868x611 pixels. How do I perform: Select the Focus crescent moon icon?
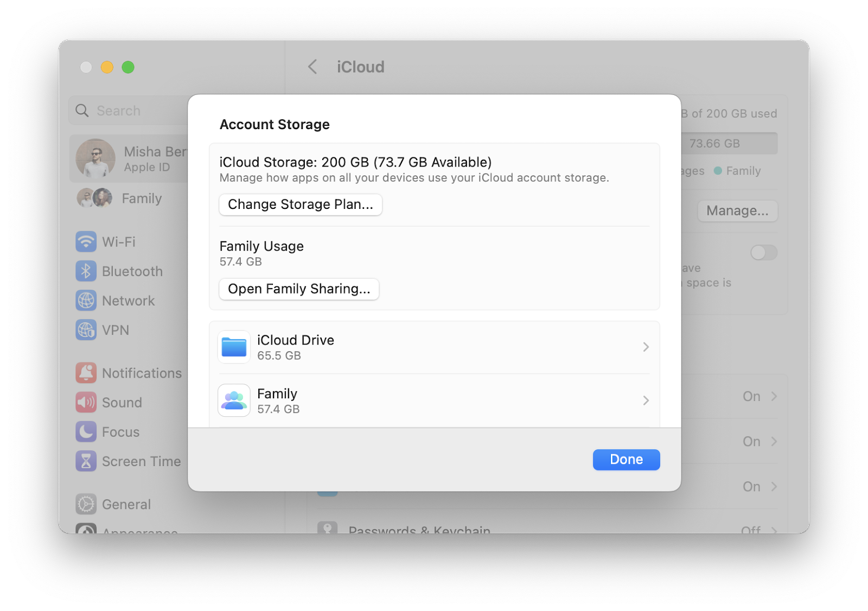pyautogui.click(x=86, y=432)
